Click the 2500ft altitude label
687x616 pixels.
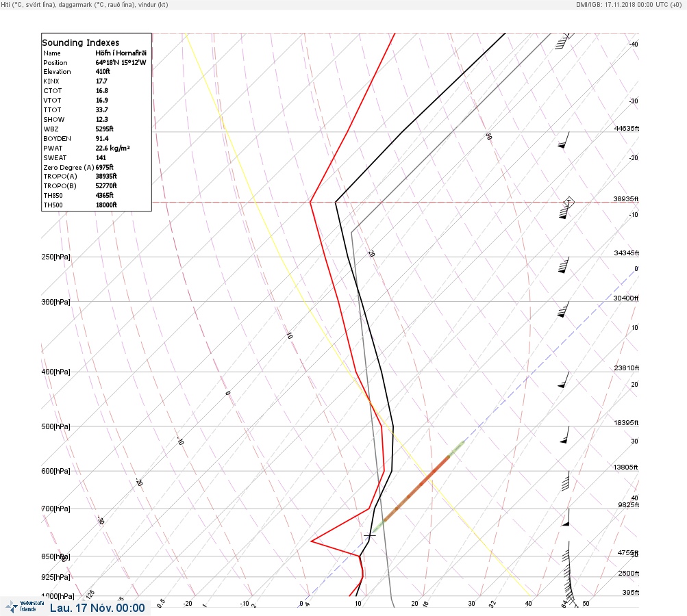(x=629, y=573)
